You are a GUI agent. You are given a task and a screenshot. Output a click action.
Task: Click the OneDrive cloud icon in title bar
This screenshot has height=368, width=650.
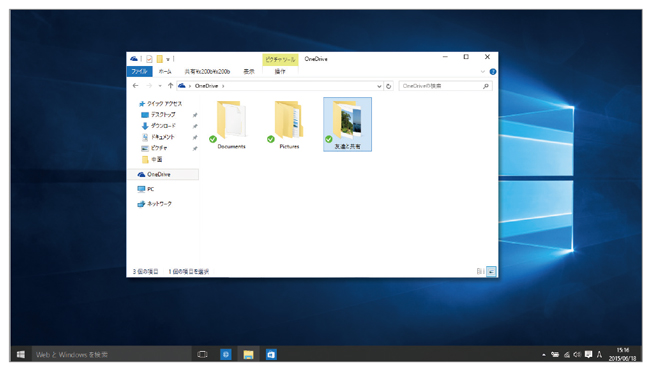(x=133, y=59)
